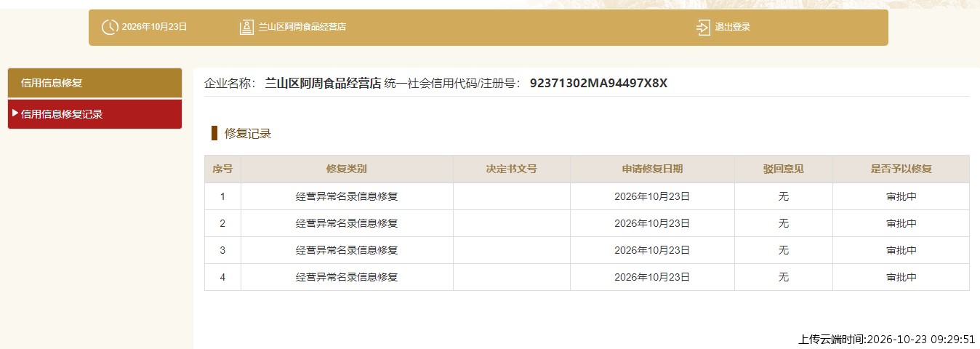Click 审批中 status in row 2
Screen dimensions: 980x349
(901, 223)
